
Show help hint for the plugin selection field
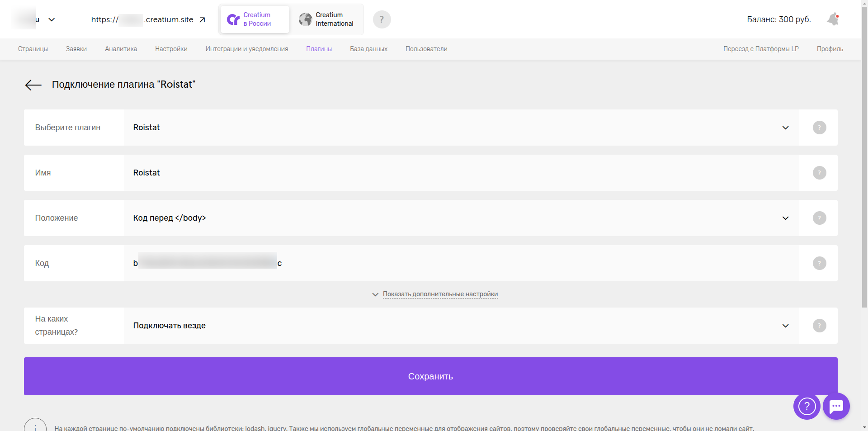[819, 128]
